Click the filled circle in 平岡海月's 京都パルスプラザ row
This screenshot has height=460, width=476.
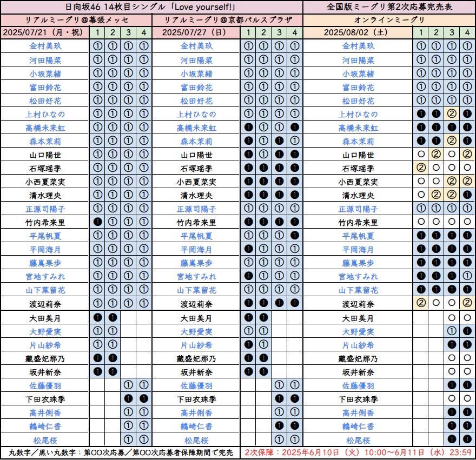pos(248,249)
